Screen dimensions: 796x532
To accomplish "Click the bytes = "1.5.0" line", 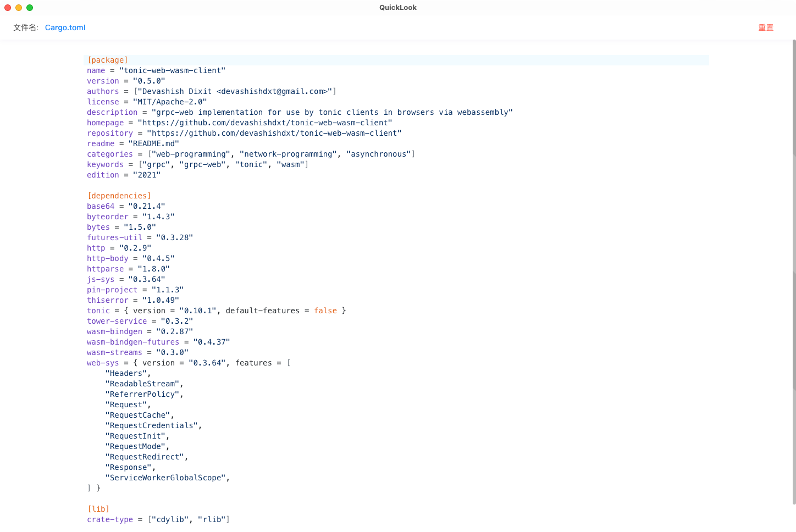I will click(x=121, y=228).
